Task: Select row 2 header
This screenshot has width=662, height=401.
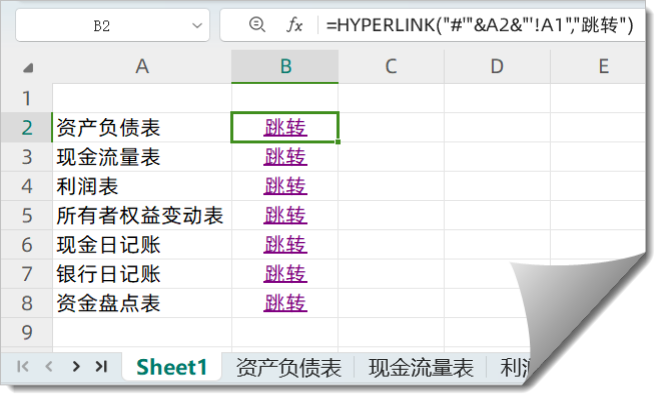Action: [27, 127]
